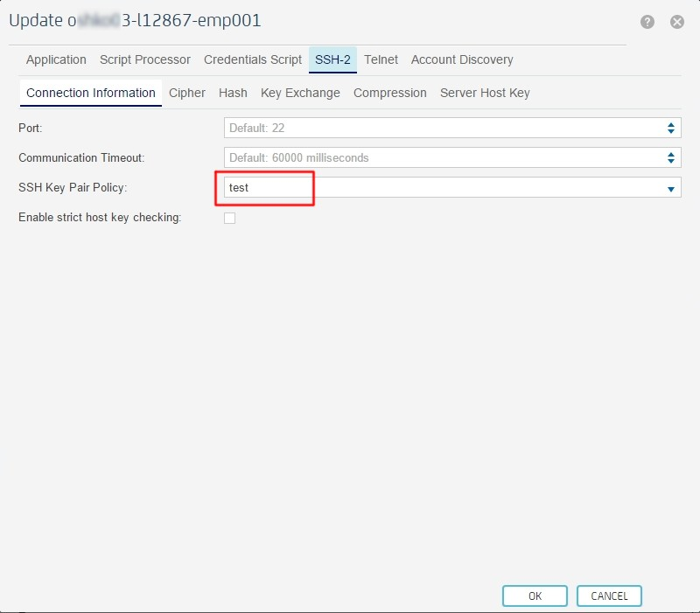This screenshot has width=700, height=613.
Task: Enable strict host key checking checkbox
Action: point(229,218)
